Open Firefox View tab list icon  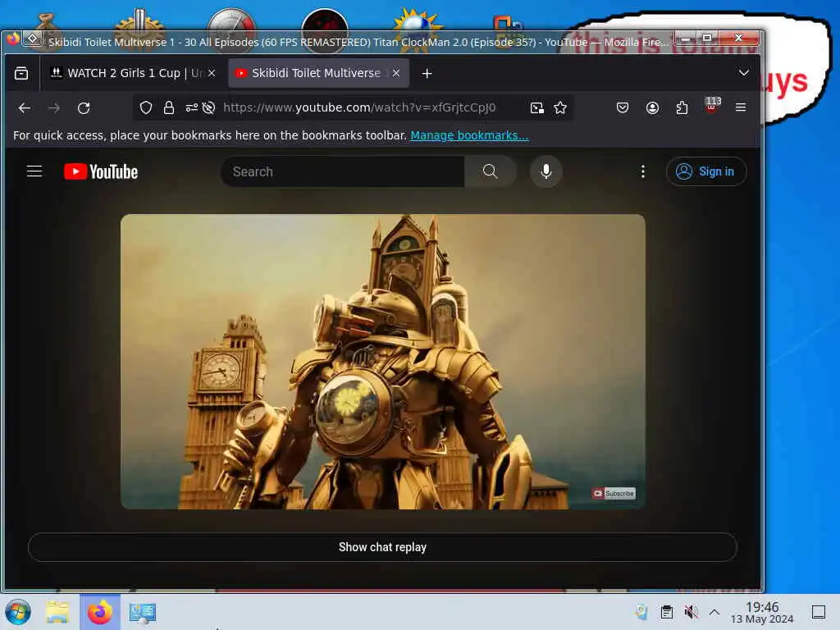coord(21,73)
